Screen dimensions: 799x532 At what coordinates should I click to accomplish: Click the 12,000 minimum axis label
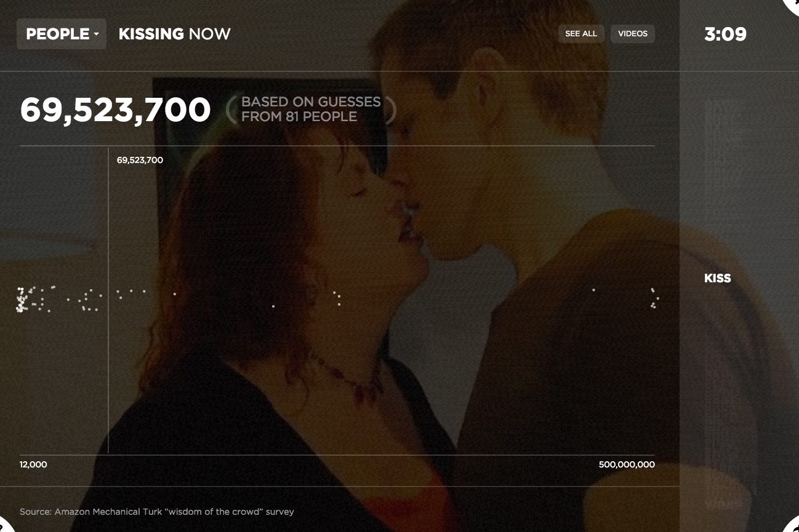coord(33,464)
